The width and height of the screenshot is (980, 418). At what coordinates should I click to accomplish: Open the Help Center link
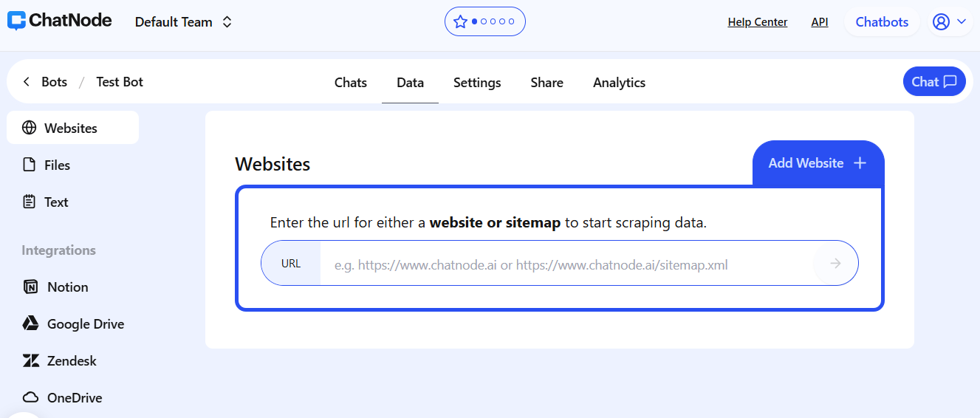[x=758, y=22]
